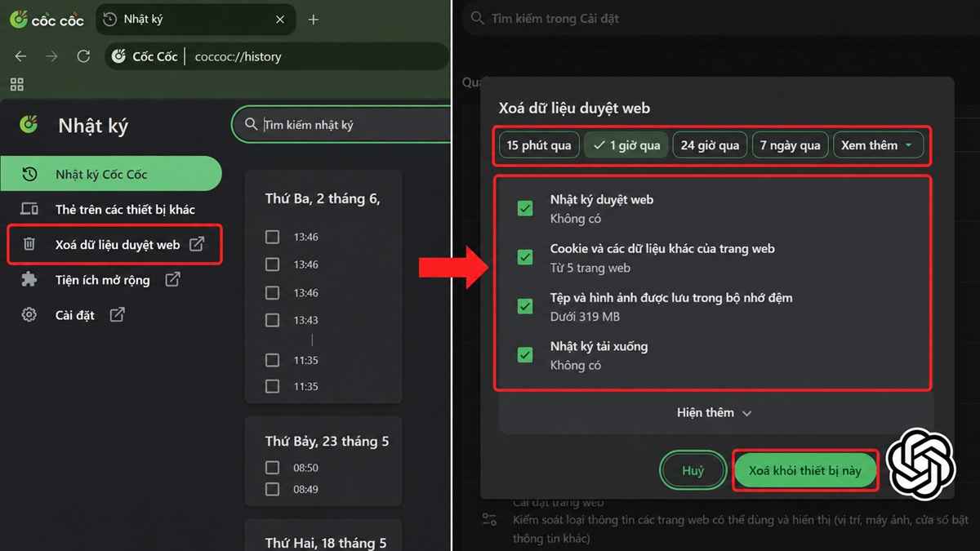The image size is (980, 551).
Task: Click the trash icon for Xoá dữ liệu duyệt web
Action: pyautogui.click(x=29, y=244)
